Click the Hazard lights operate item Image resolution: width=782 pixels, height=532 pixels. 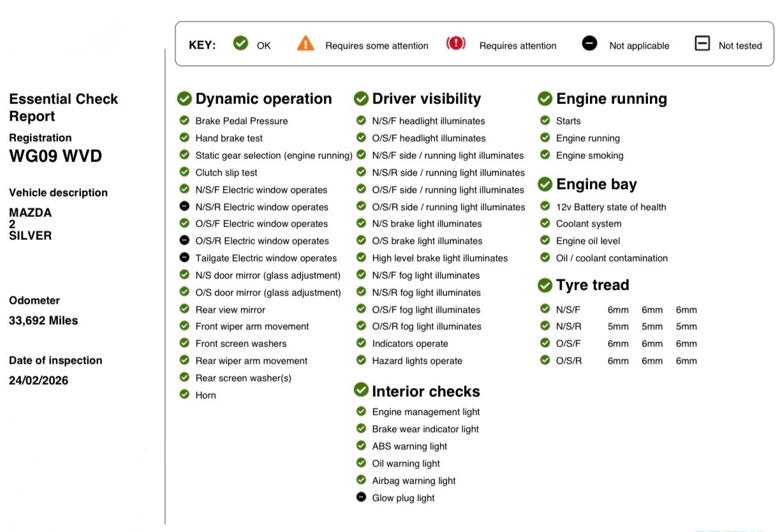(417, 361)
